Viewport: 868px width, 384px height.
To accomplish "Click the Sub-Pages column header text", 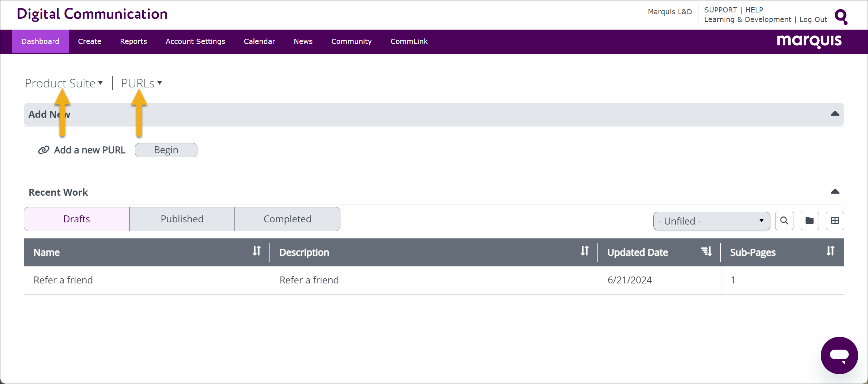I will 753,252.
